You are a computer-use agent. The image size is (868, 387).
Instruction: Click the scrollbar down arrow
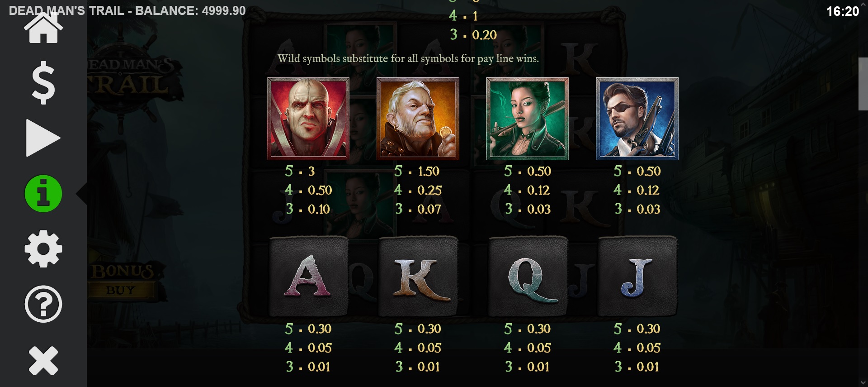point(863,382)
